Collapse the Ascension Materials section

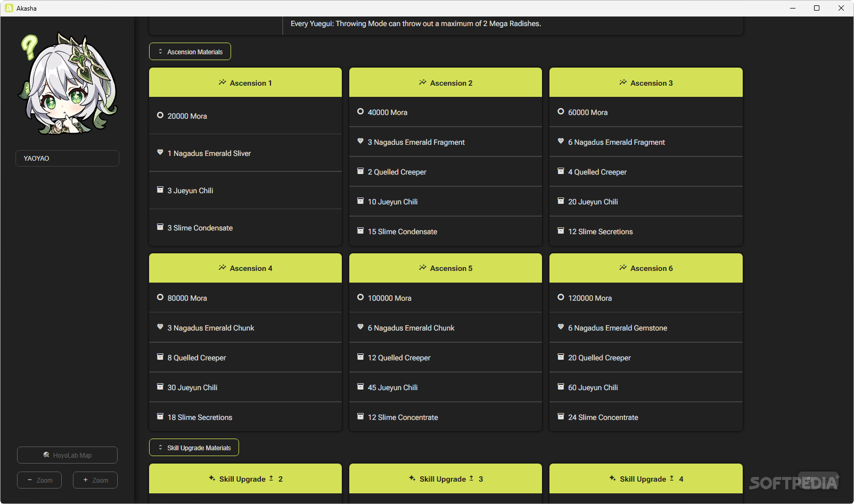click(x=190, y=52)
